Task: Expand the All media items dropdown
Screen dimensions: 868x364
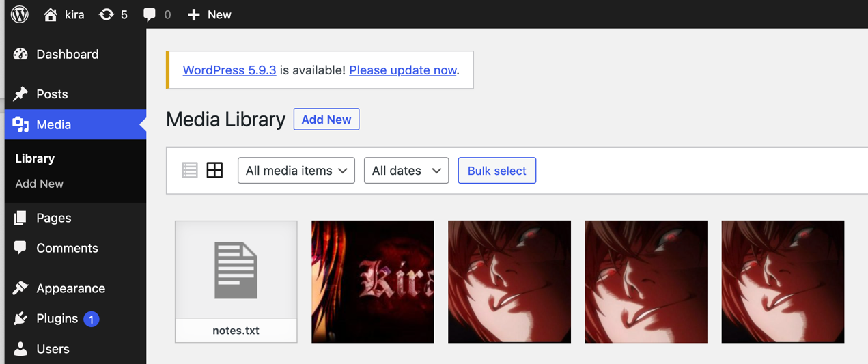Action: [x=296, y=171]
